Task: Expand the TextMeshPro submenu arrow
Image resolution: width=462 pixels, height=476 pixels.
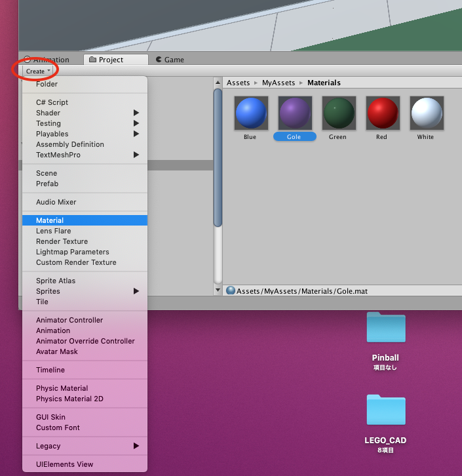Action: (136, 155)
